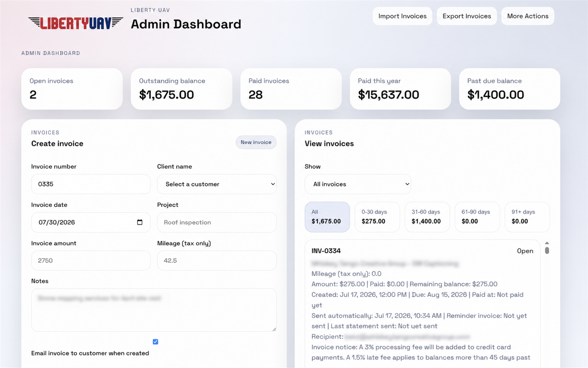
Task: Switch to the 31-60 days tab
Action: pos(427,217)
